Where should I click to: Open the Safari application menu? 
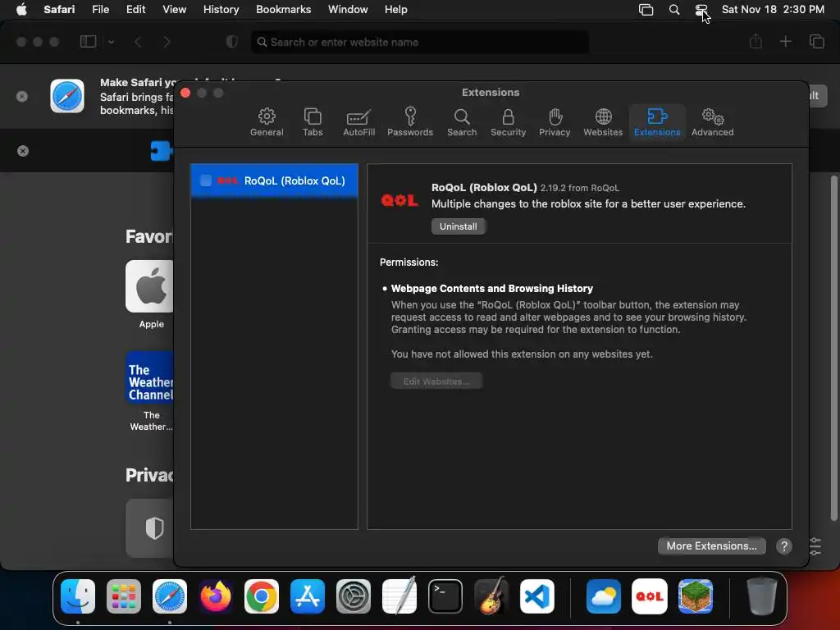pyautogui.click(x=59, y=10)
